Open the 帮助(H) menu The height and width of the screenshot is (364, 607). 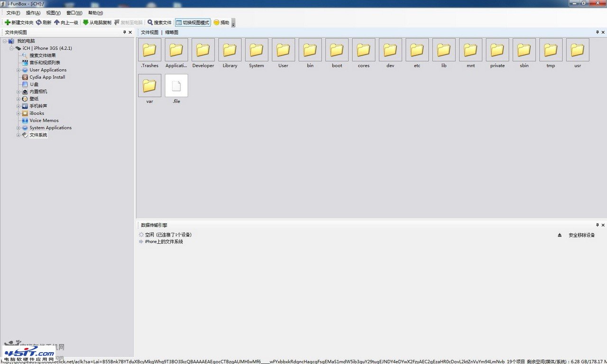[95, 13]
